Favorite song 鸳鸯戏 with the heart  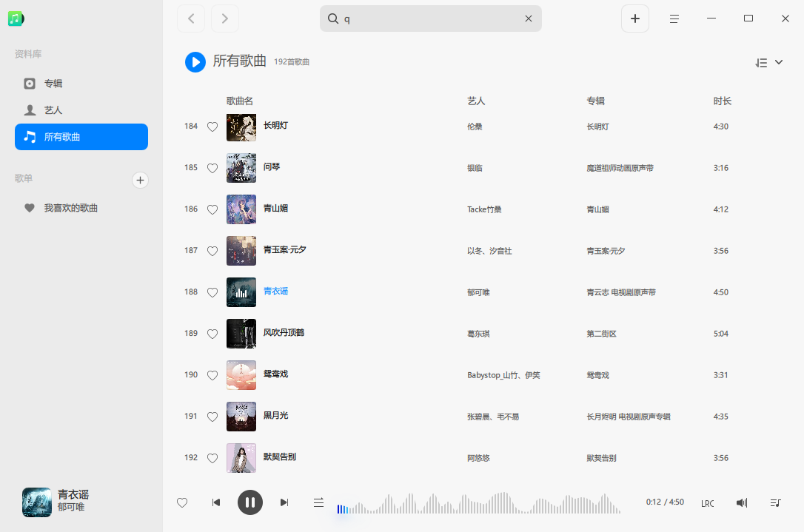pos(212,376)
